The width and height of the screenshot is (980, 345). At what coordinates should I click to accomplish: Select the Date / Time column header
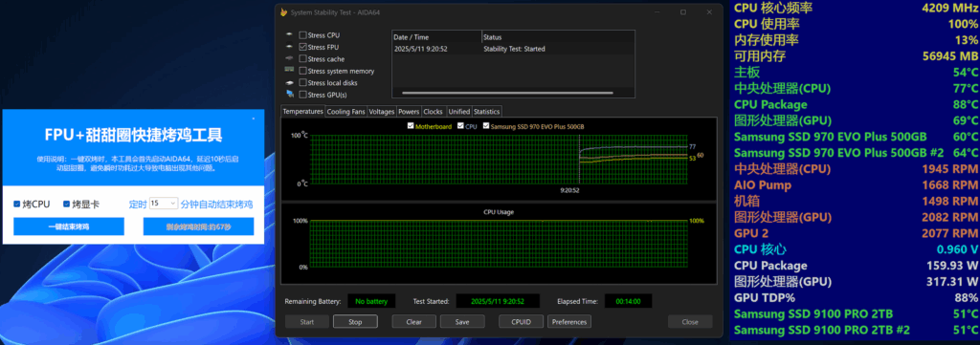click(x=436, y=37)
